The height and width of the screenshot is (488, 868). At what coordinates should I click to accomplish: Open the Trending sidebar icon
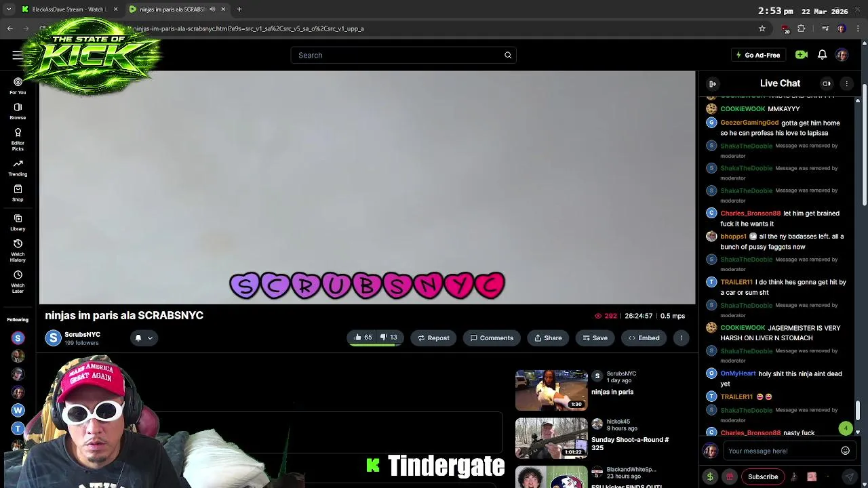[x=18, y=167]
